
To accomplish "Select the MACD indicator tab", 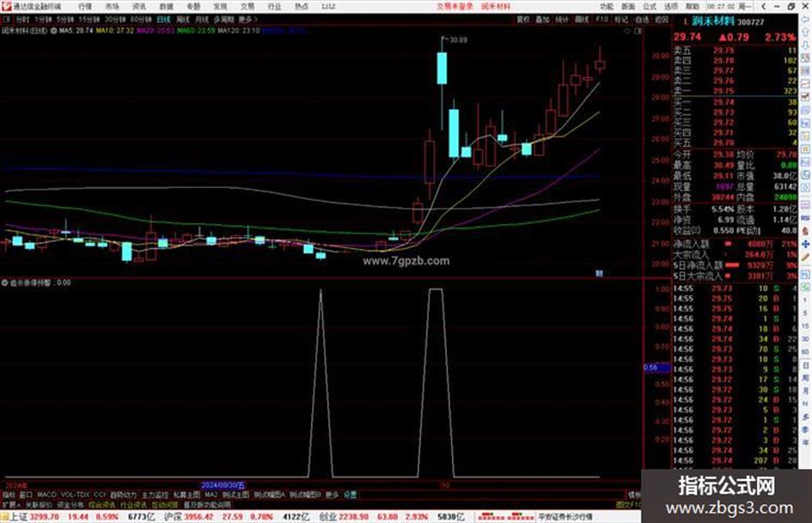I will pos(46,495).
